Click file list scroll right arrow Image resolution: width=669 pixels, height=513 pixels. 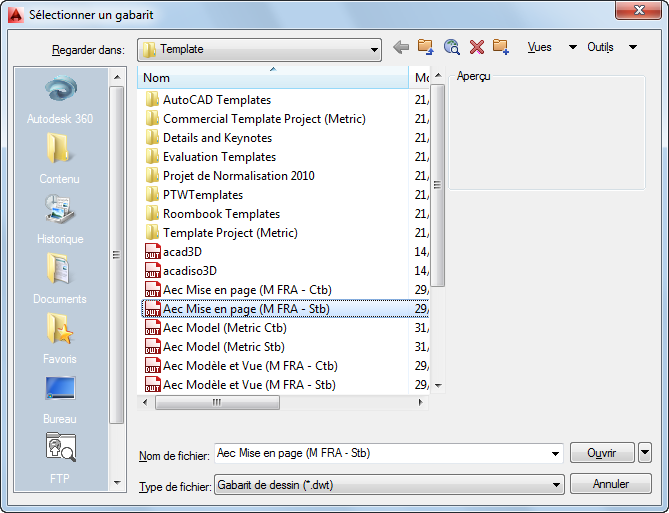click(421, 402)
